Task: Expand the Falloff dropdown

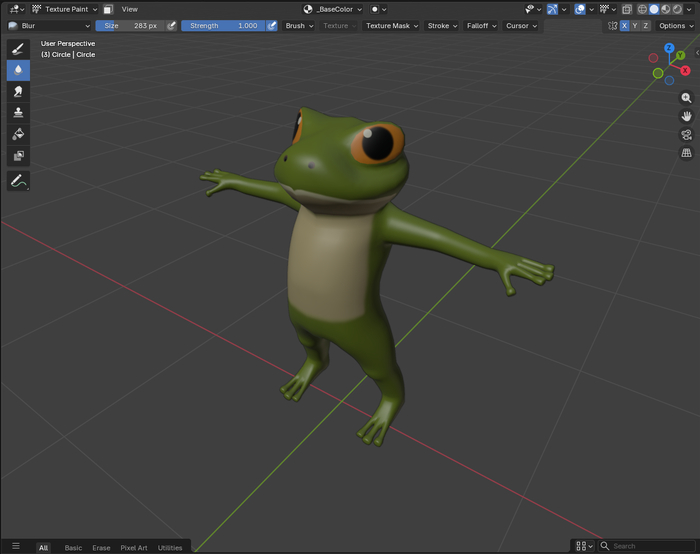Action: [x=481, y=26]
